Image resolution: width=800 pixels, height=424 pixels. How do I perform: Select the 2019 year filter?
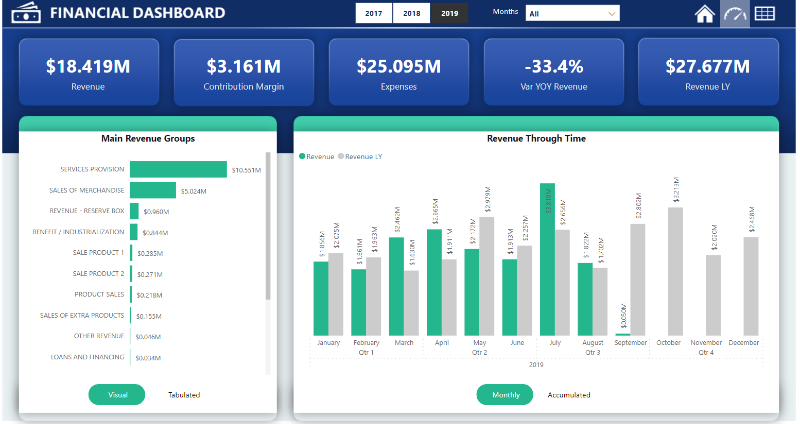click(x=449, y=14)
